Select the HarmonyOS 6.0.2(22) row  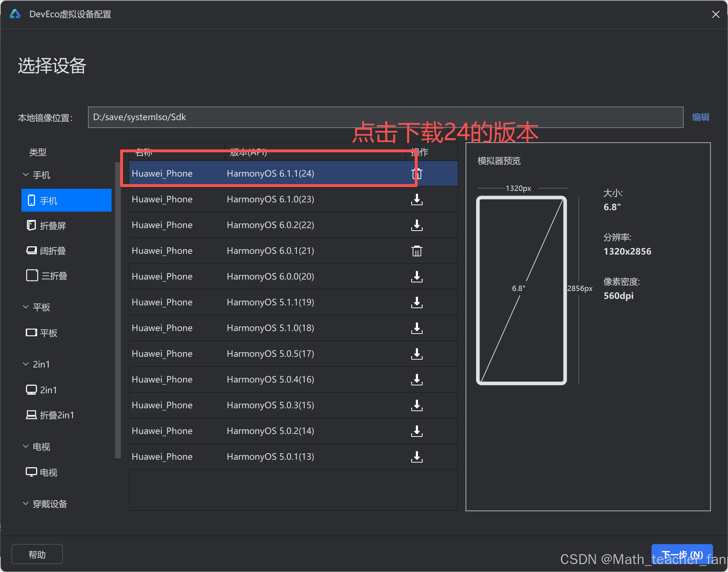293,225
